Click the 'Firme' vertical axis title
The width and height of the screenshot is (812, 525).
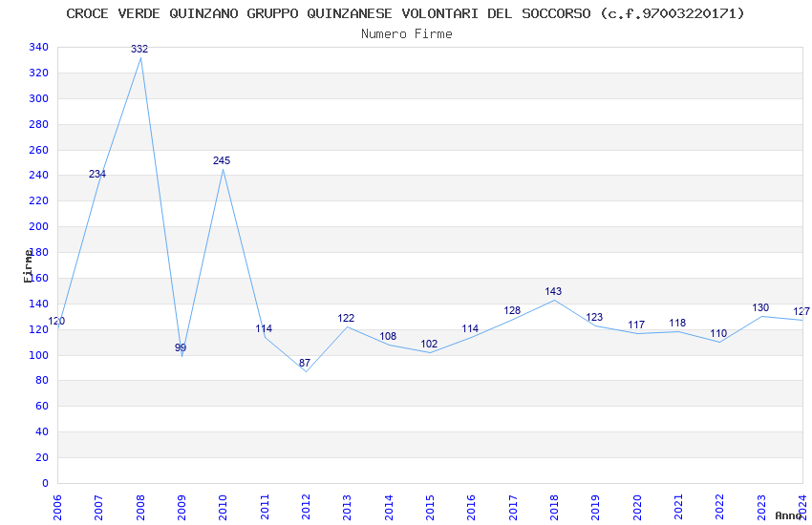28,266
